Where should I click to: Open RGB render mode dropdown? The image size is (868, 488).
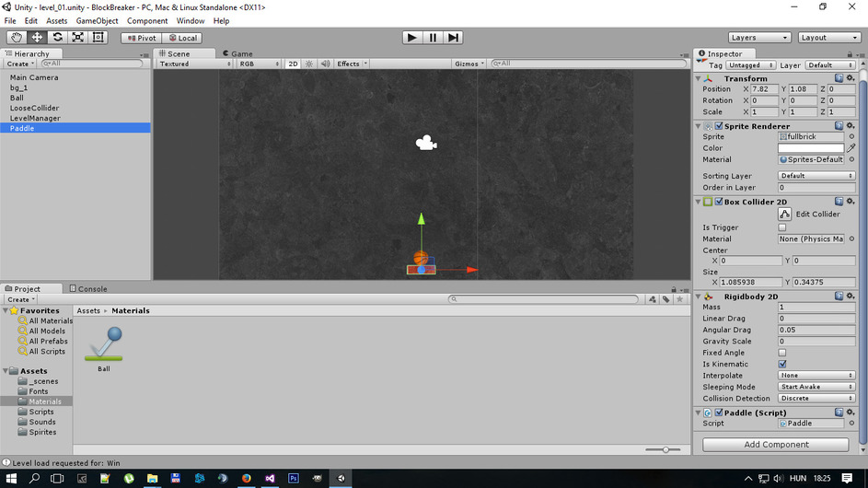(259, 64)
